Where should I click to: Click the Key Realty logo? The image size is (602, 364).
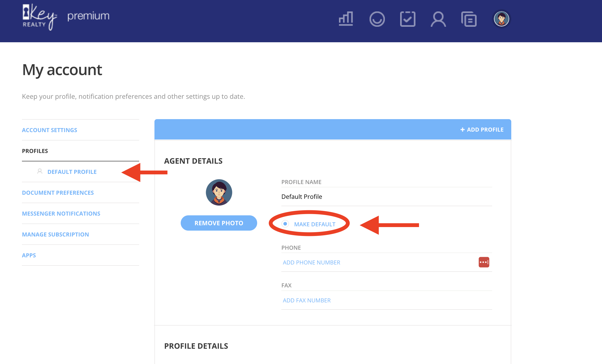click(40, 17)
